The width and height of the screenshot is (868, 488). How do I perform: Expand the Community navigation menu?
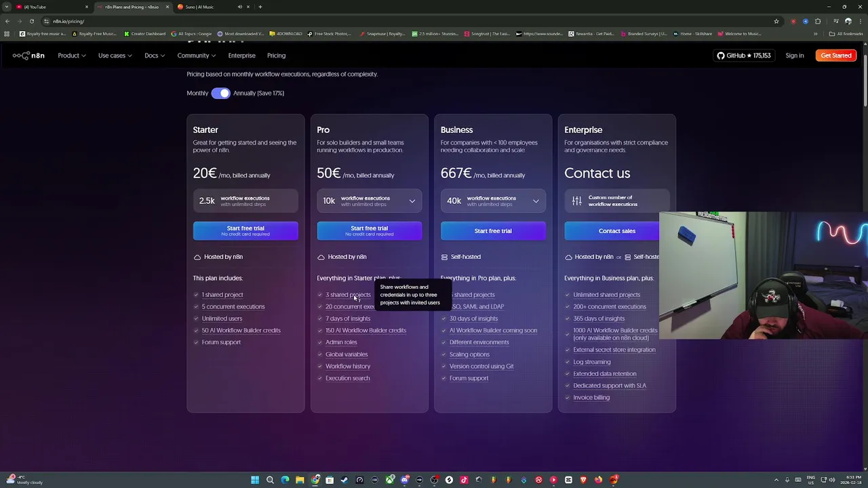pyautogui.click(x=196, y=56)
